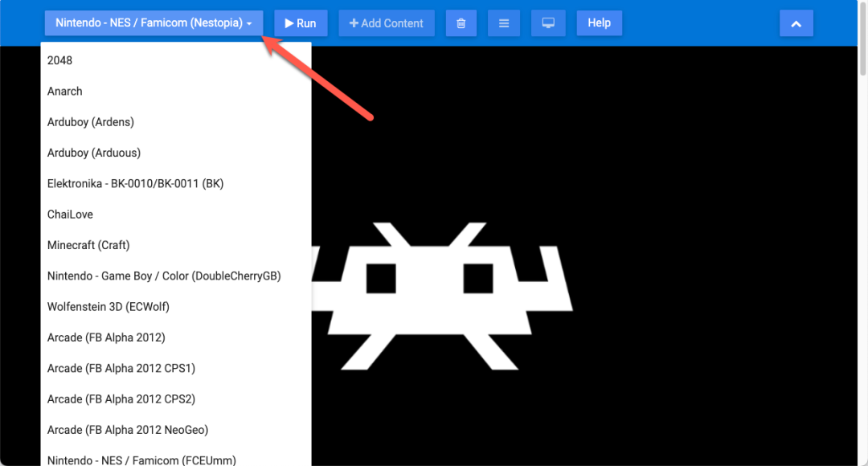Open the hamburger menu icon
Viewport: 868px width, 466px height.
tap(504, 23)
